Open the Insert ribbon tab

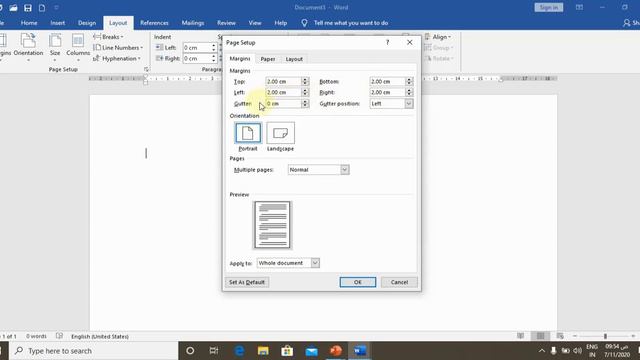pyautogui.click(x=58, y=23)
